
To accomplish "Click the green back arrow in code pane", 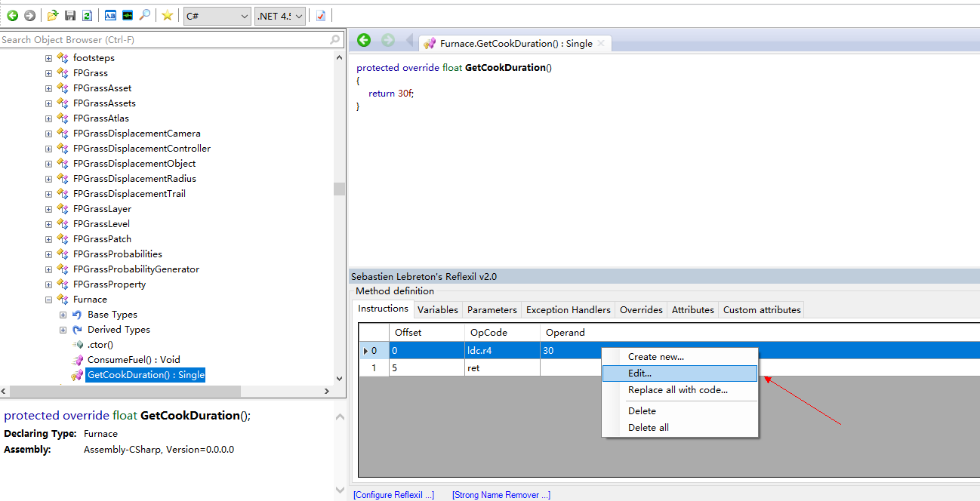I will tap(364, 41).
